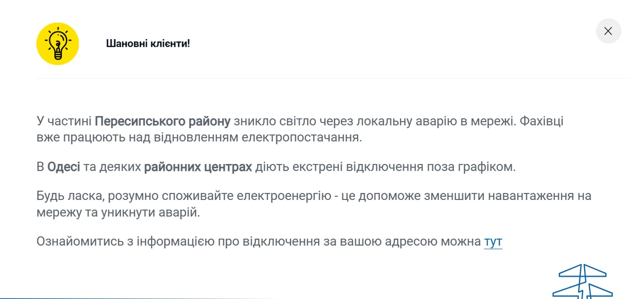Select the circular gray close-icon background
Viewport: 644px width, 299px height.
point(608,31)
